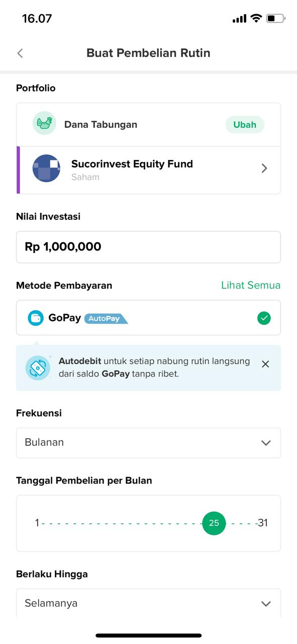Image resolution: width=297 pixels, height=644 pixels.
Task: Tap the Wi-Fi status icon
Action: pyautogui.click(x=256, y=19)
